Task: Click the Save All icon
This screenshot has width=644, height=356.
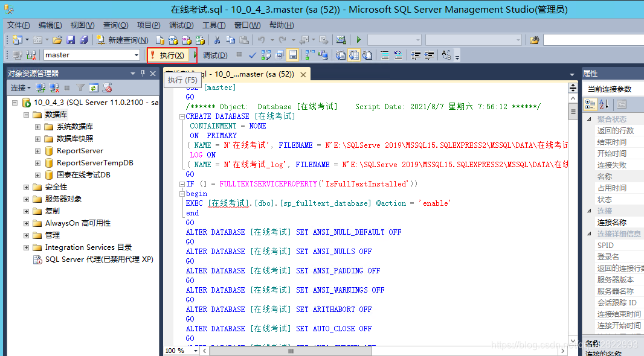Action: (x=84, y=40)
